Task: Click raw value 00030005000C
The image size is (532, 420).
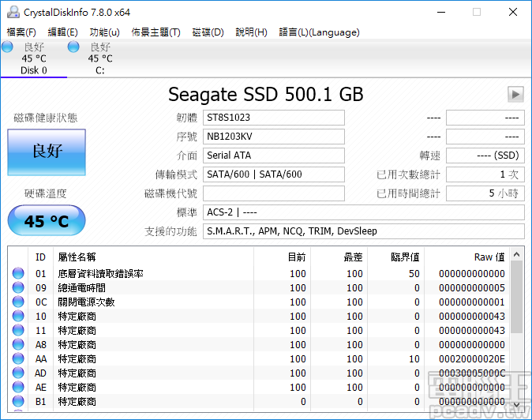Action: (x=471, y=373)
